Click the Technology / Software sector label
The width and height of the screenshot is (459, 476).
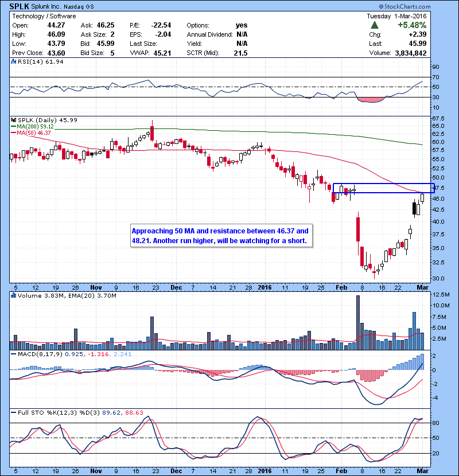(44, 16)
